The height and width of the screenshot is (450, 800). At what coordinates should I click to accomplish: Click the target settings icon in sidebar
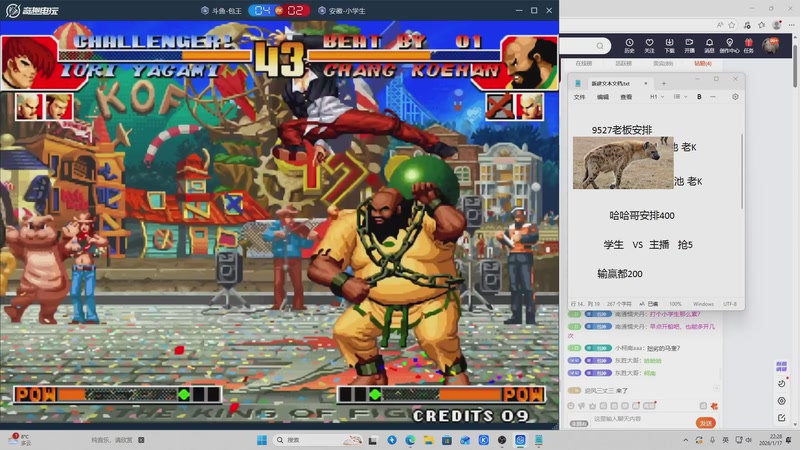[782, 401]
